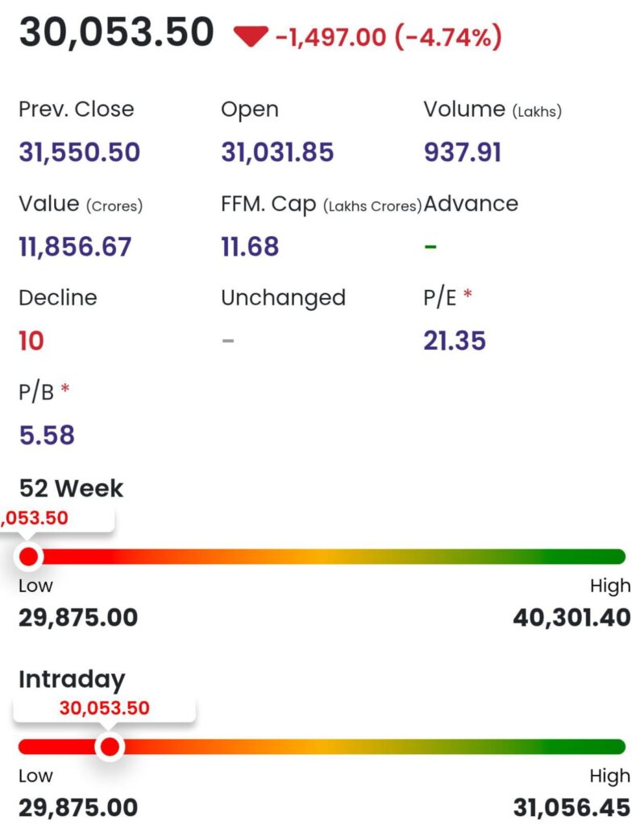The height and width of the screenshot is (825, 644).
Task: Click the Decline count 10
Action: click(31, 341)
